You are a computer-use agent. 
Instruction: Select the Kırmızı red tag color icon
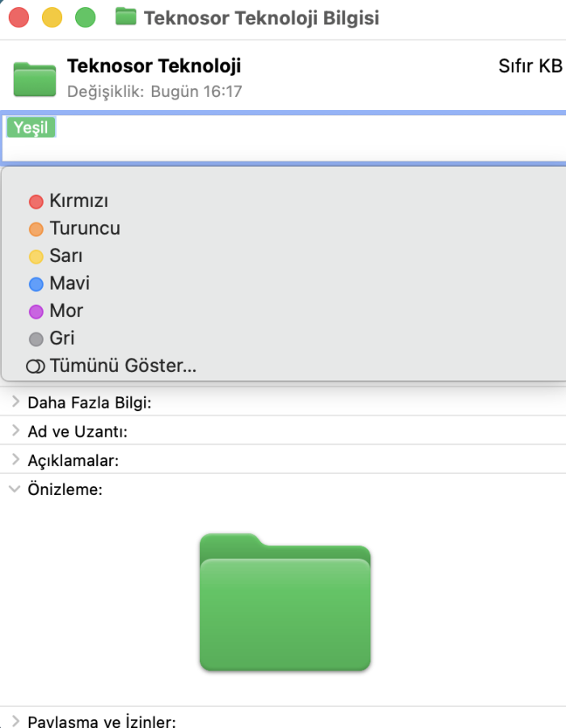click(x=36, y=201)
